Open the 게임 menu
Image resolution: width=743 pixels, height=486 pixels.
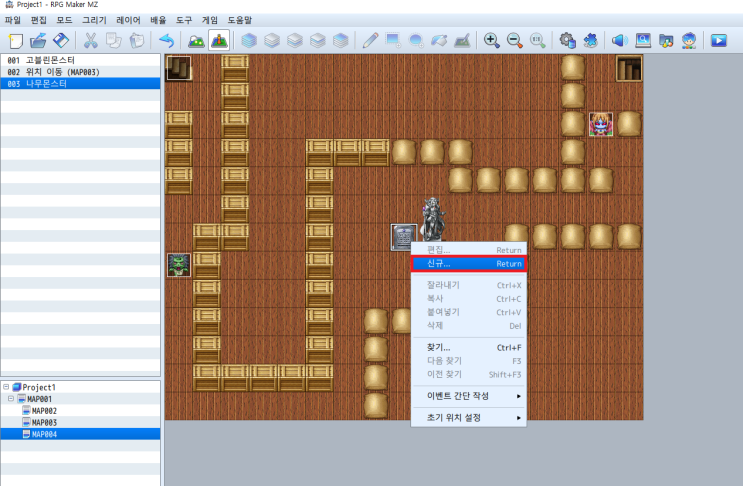click(x=209, y=20)
